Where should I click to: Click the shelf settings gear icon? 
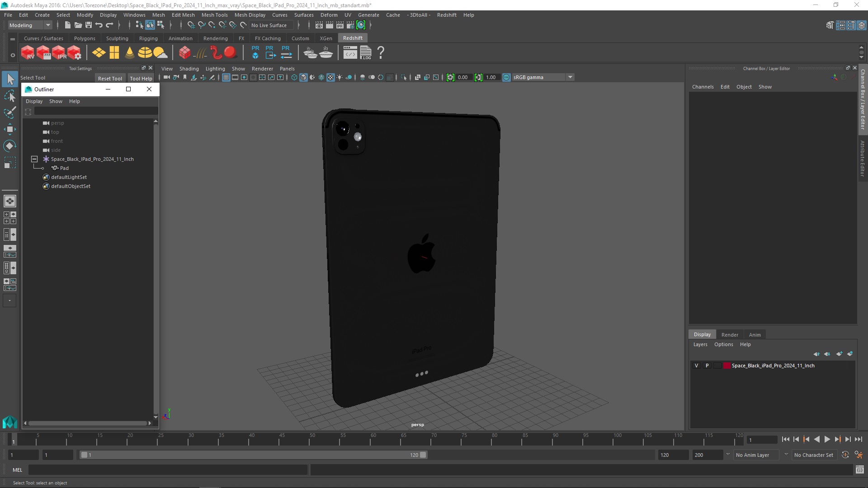pos(13,56)
